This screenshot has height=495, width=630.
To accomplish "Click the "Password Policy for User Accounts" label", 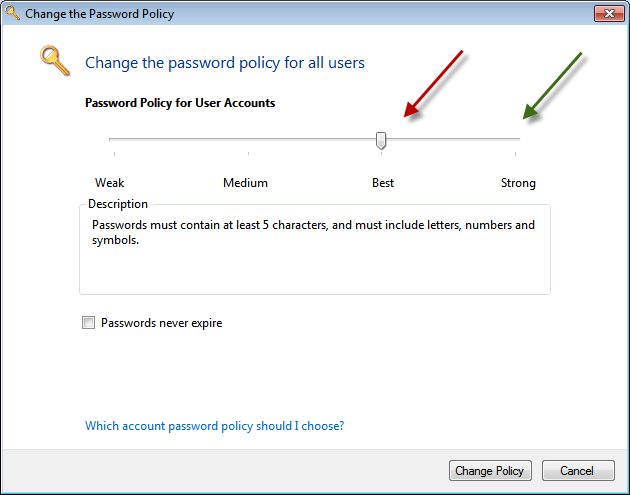I will tap(180, 103).
